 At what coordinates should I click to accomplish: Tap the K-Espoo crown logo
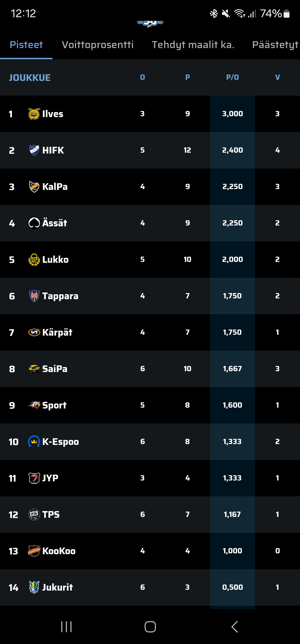(34, 442)
